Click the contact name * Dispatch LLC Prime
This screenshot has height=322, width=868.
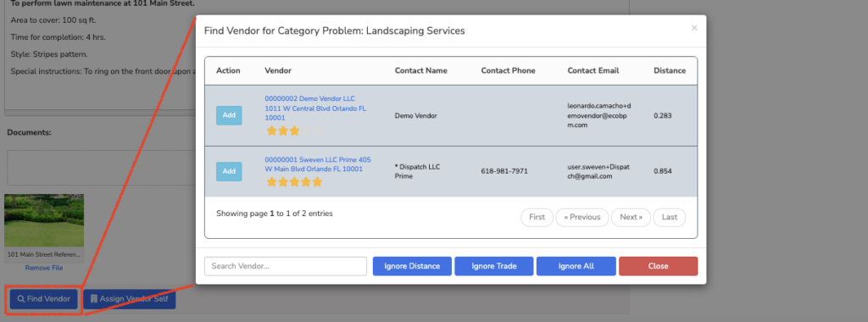pos(417,171)
